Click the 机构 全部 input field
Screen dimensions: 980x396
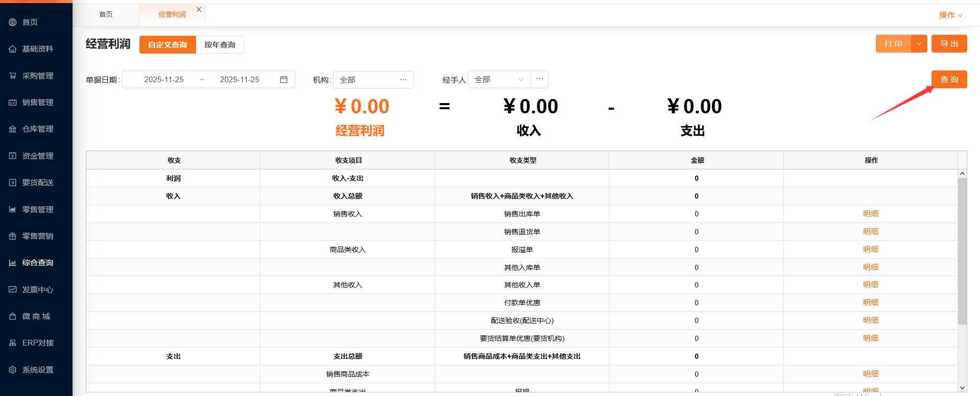point(373,80)
